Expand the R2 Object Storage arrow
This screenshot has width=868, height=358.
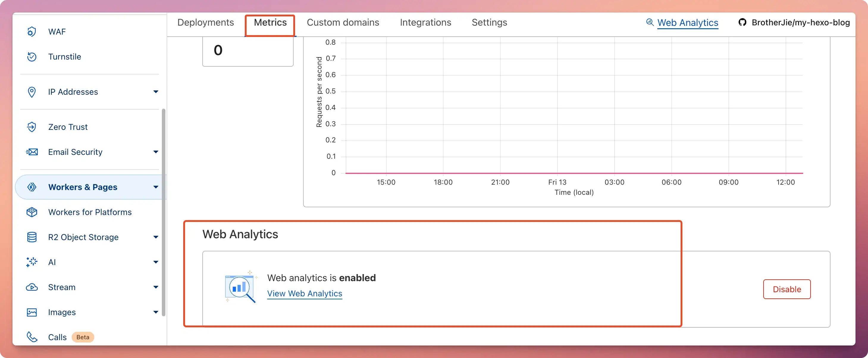tap(156, 237)
